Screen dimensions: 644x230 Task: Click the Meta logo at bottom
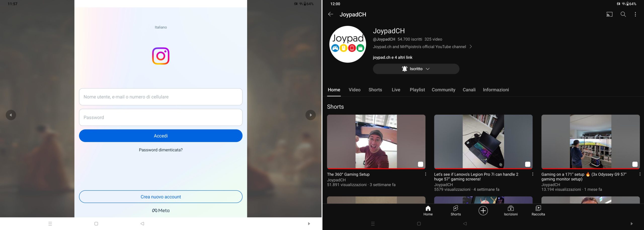[x=160, y=211]
